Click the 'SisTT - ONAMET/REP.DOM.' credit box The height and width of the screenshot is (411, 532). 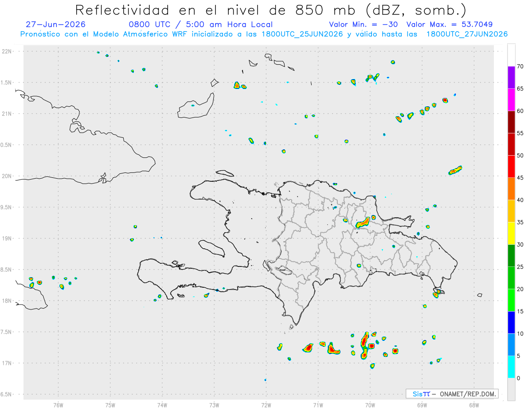(x=452, y=394)
